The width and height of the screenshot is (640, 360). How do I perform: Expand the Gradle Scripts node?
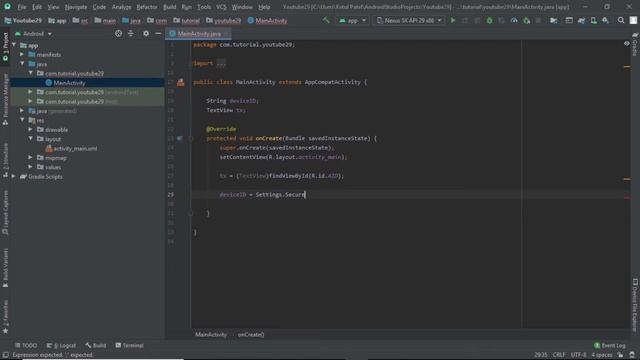[x=14, y=176]
